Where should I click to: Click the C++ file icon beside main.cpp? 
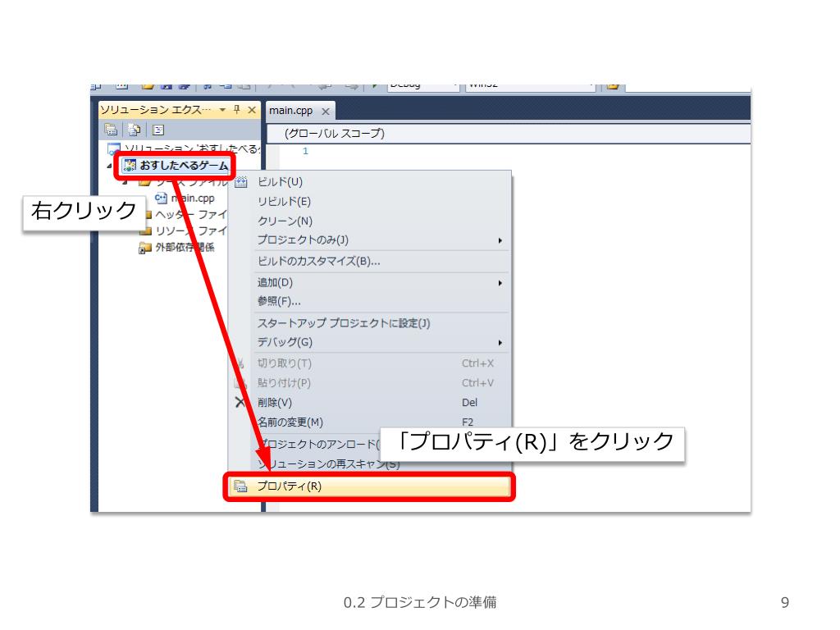pos(161,199)
